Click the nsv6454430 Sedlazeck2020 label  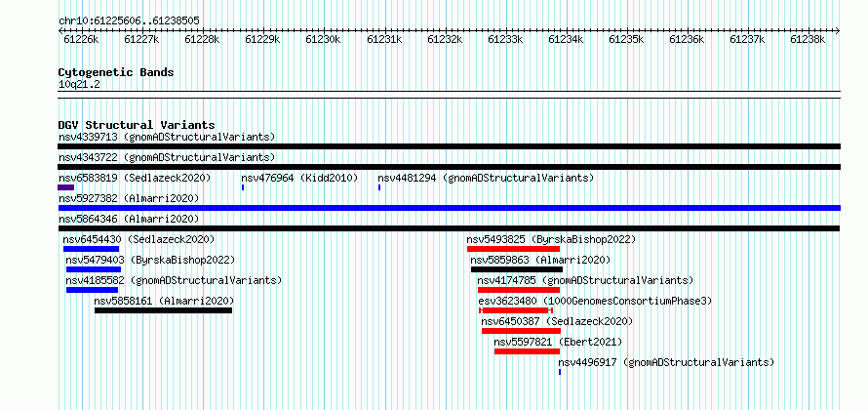(x=138, y=239)
